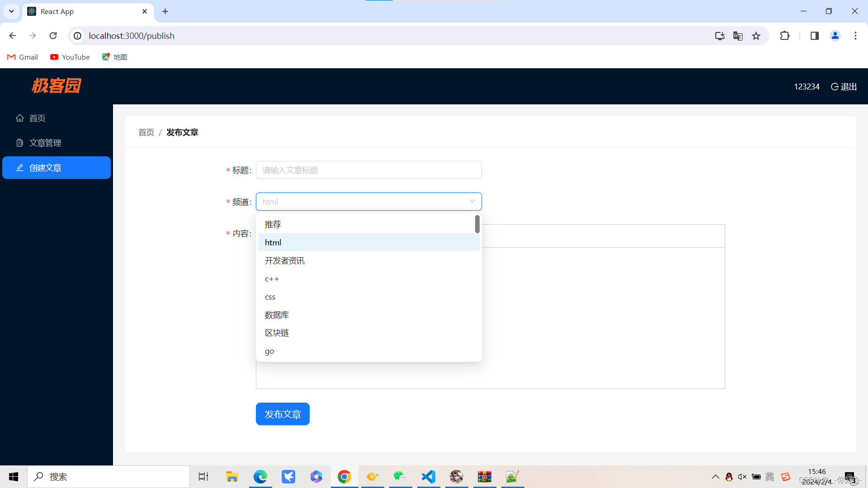Click the 退出 (Logout) icon
Image resolution: width=868 pixels, height=488 pixels.
834,86
